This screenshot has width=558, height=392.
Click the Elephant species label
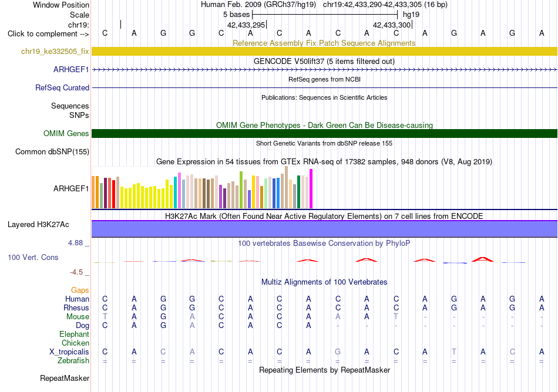[x=75, y=334]
